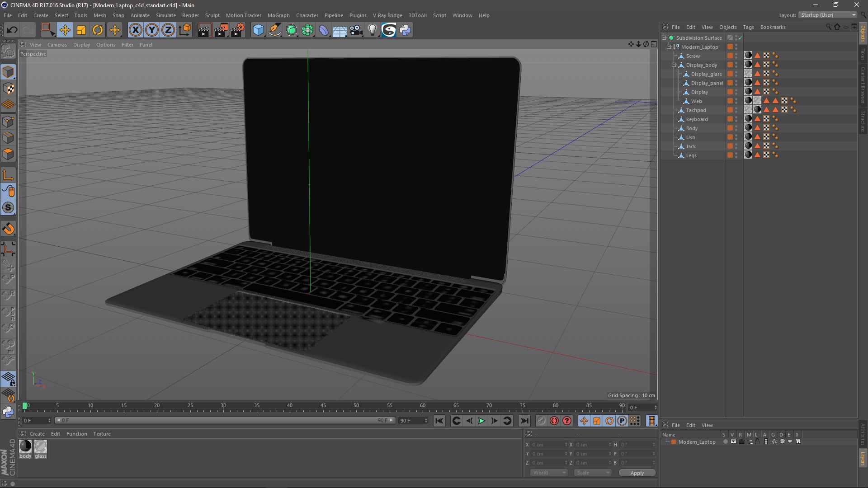Toggle Modern_Laptop layer view eye icon
This screenshot has height=488, width=868.
[x=733, y=442]
